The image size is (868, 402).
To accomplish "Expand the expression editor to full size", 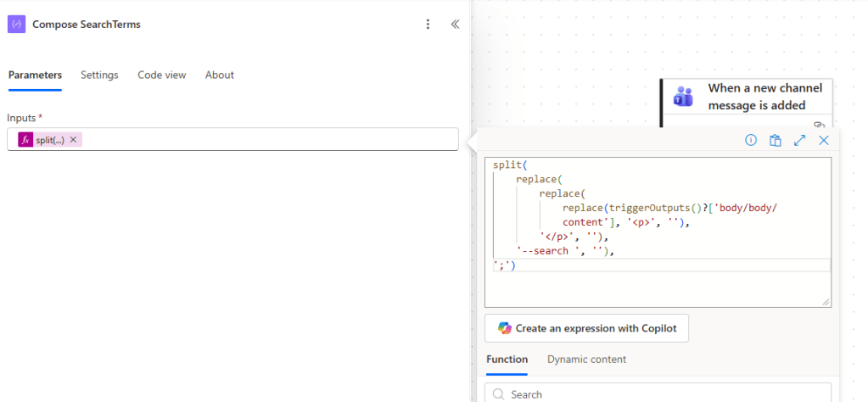I will click(x=799, y=141).
